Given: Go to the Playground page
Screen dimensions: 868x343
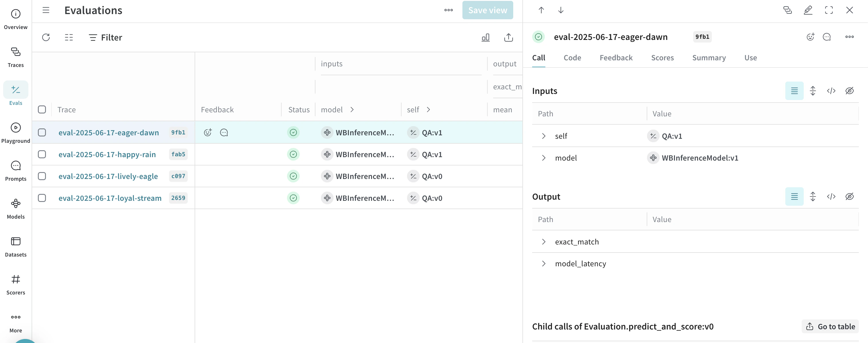Looking at the screenshot, I should pos(15,133).
